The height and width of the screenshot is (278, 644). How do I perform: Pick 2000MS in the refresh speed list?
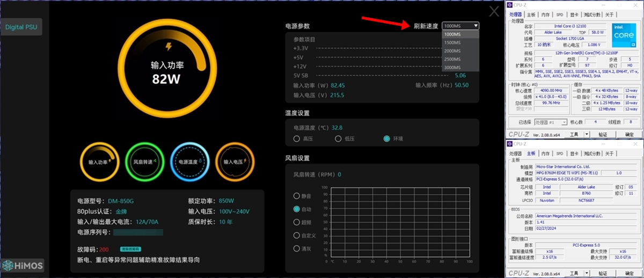point(460,50)
